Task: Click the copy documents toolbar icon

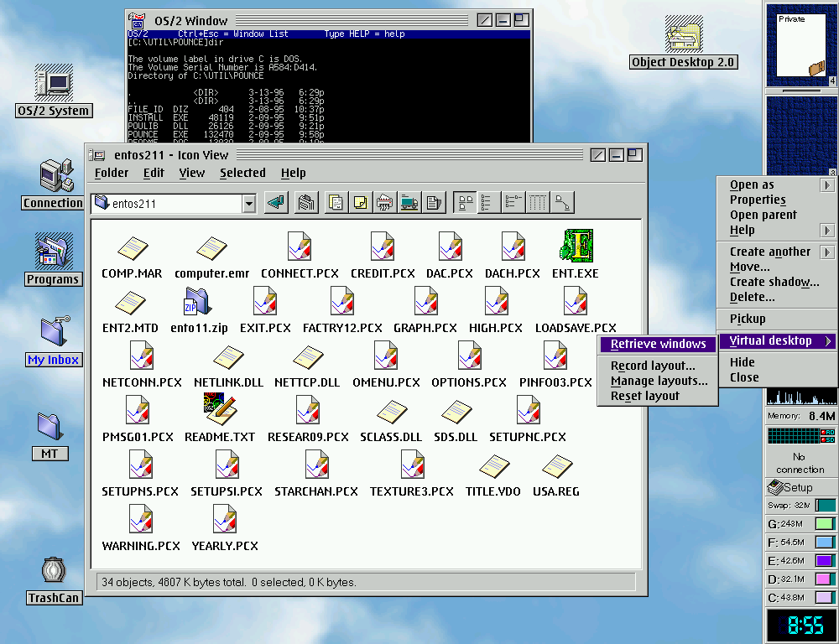Action: 336,203
